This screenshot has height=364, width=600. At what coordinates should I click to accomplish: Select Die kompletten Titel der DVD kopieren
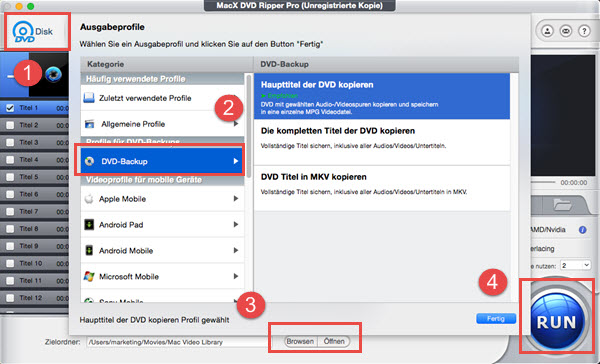pyautogui.click(x=382, y=142)
